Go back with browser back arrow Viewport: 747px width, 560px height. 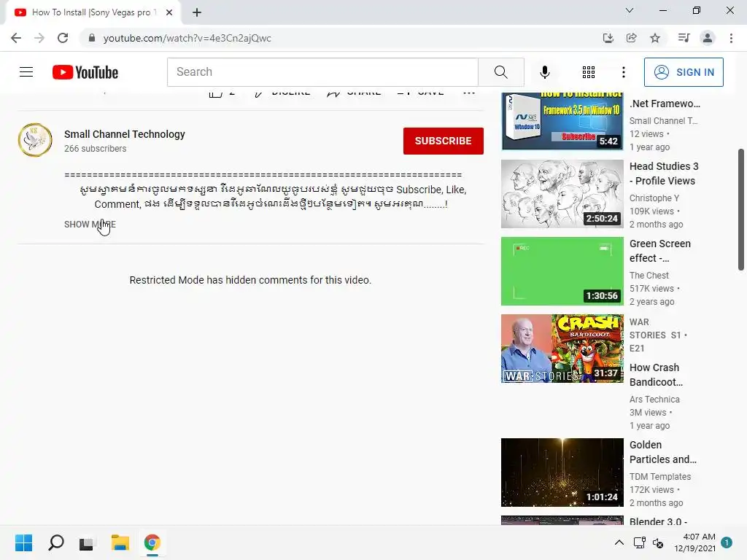pos(16,38)
